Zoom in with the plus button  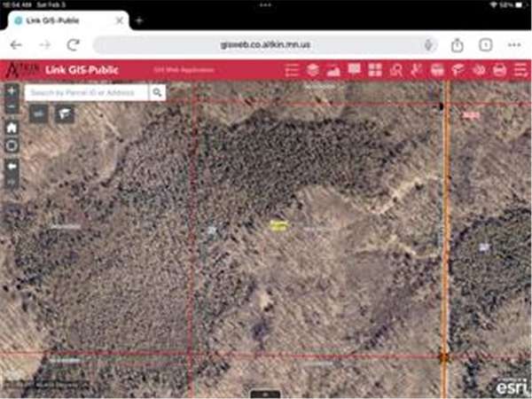click(x=12, y=90)
